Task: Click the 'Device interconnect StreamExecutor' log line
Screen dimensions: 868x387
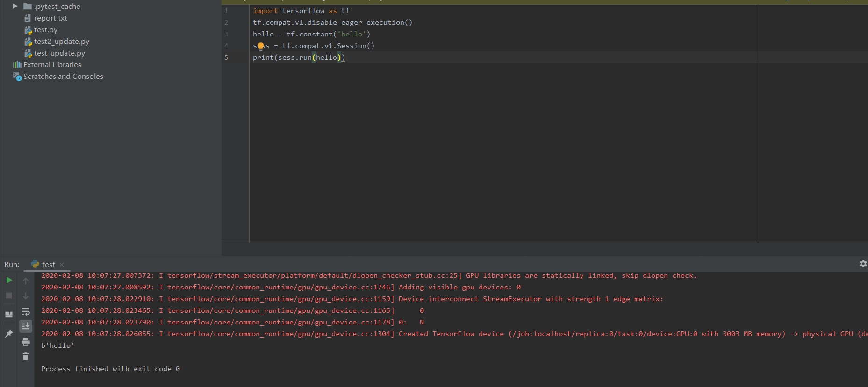Action: 352,299
